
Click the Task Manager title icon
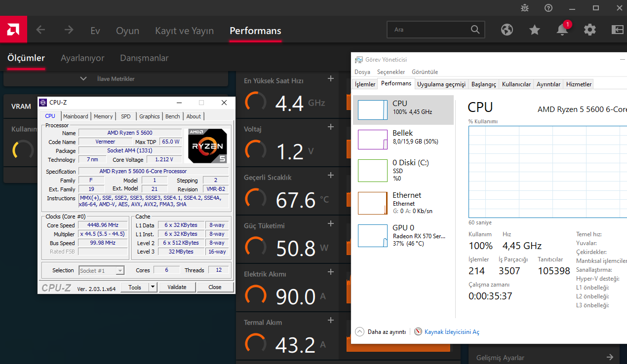point(359,60)
